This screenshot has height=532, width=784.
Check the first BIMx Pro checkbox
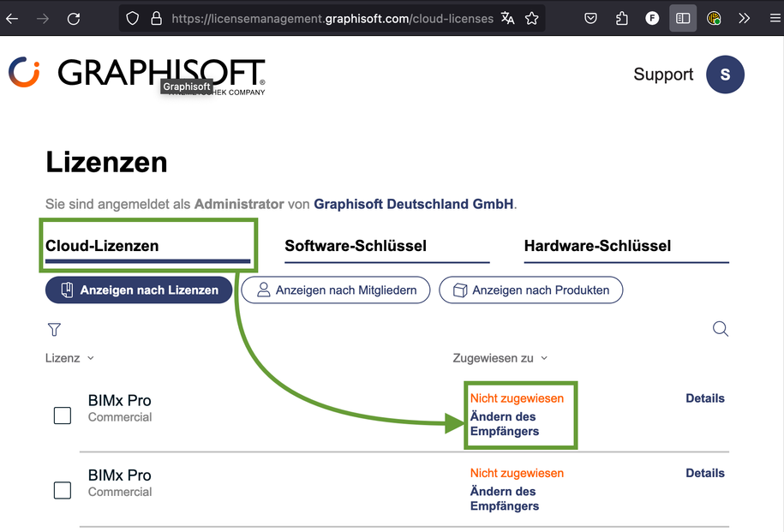[63, 415]
